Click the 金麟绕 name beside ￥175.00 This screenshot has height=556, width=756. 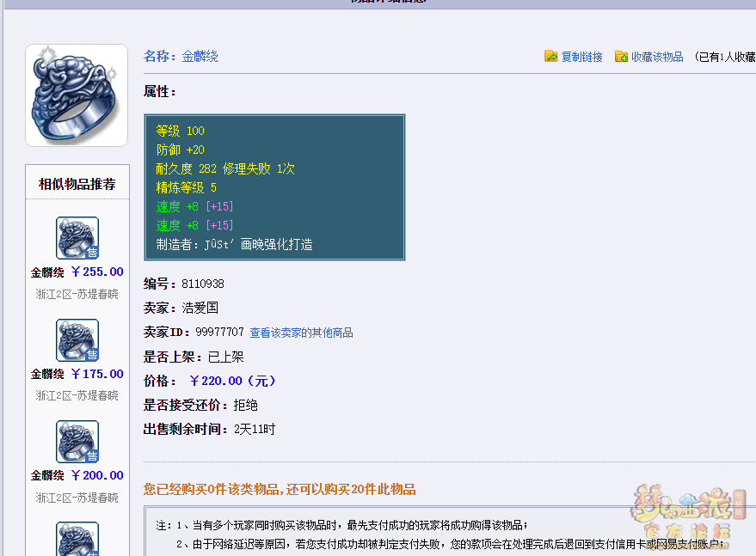click(x=47, y=374)
